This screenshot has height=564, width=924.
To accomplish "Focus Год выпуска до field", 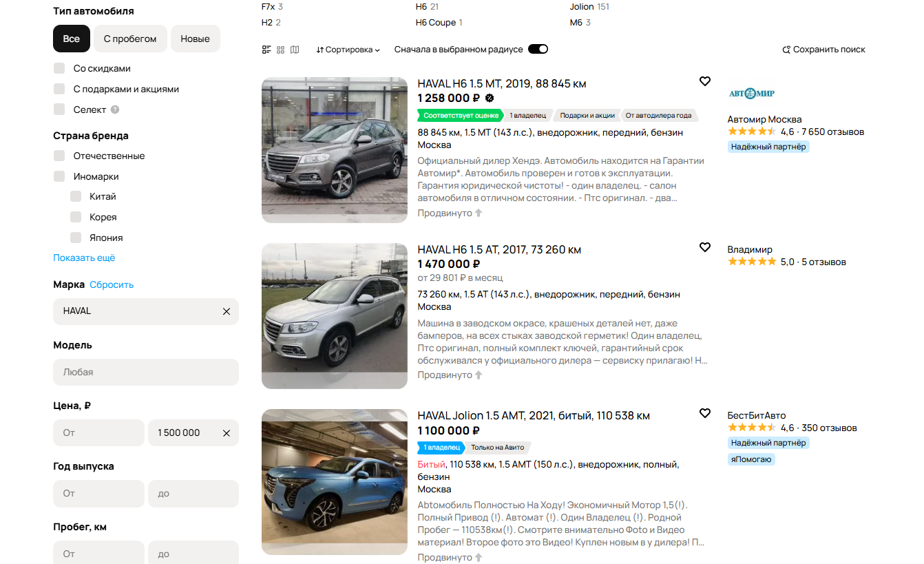I will click(x=193, y=494).
